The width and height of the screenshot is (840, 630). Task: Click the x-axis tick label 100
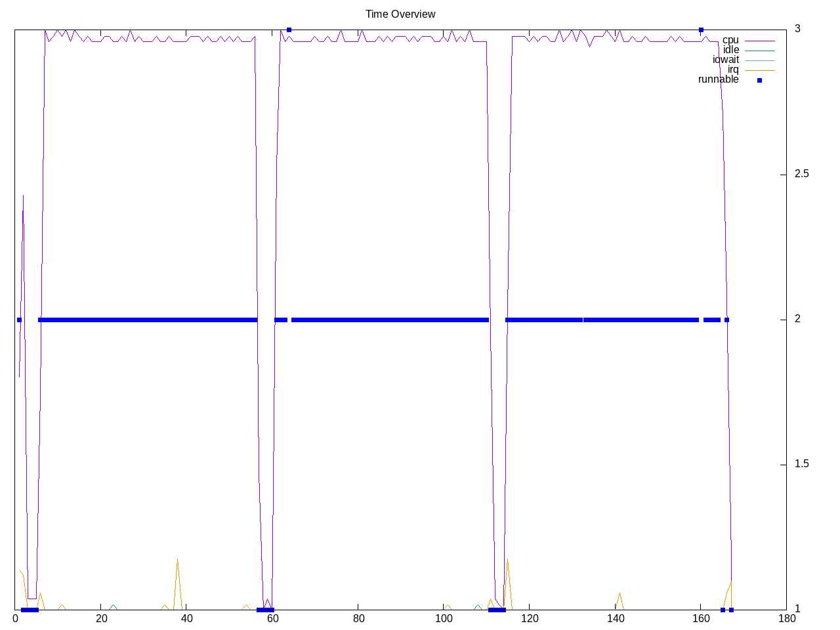pyautogui.click(x=444, y=618)
